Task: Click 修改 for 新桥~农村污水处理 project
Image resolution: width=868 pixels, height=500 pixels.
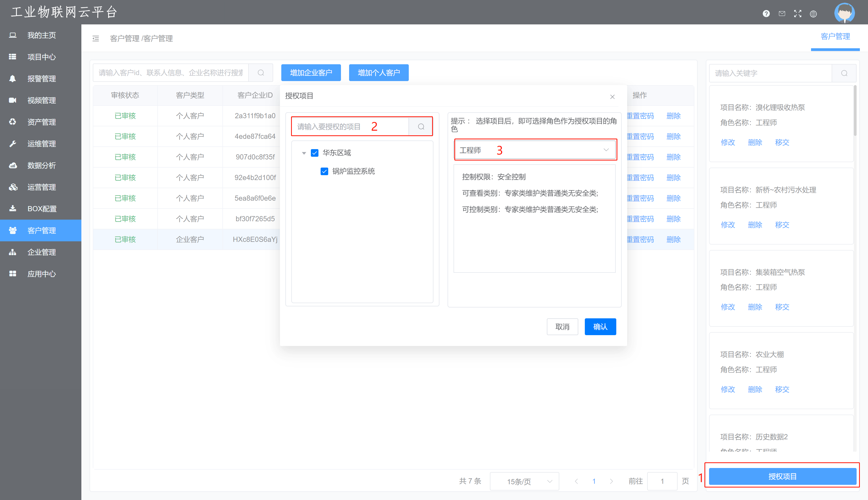Action: (x=727, y=225)
